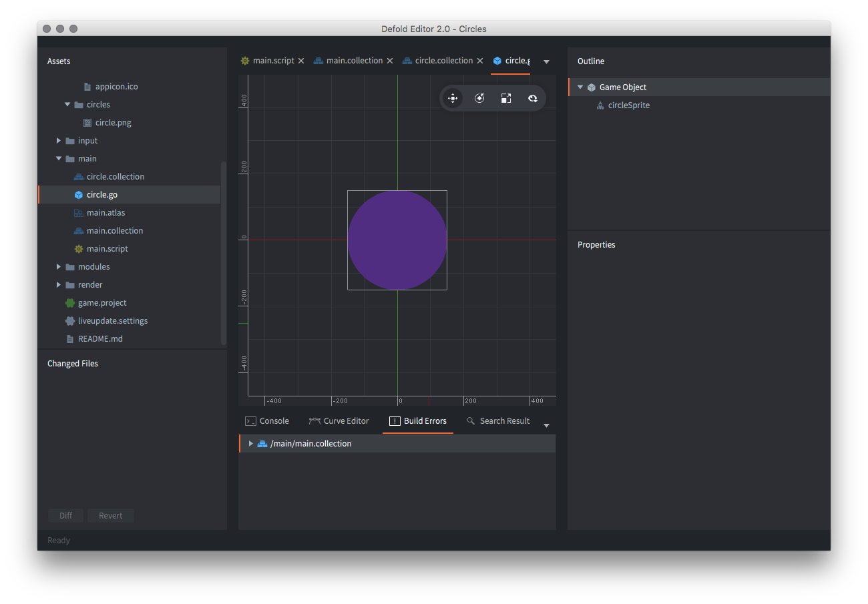Expand the /main/main.collection build error

pyautogui.click(x=250, y=444)
